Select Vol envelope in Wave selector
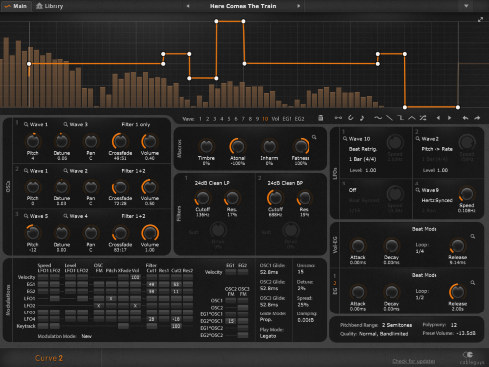The height and width of the screenshot is (367, 489). click(275, 119)
